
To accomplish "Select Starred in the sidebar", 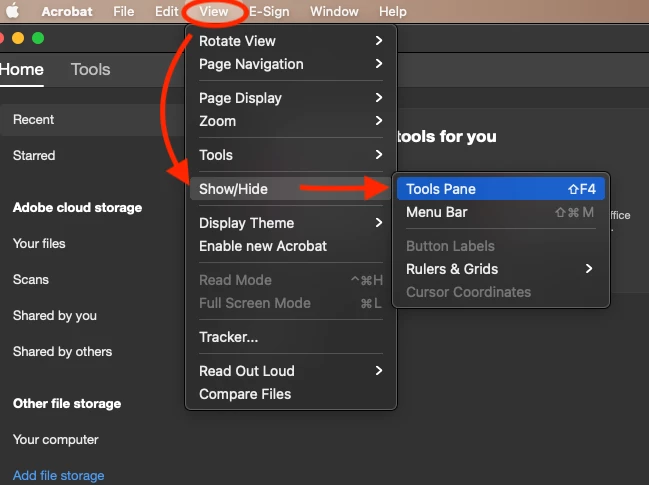I will pyautogui.click(x=34, y=155).
